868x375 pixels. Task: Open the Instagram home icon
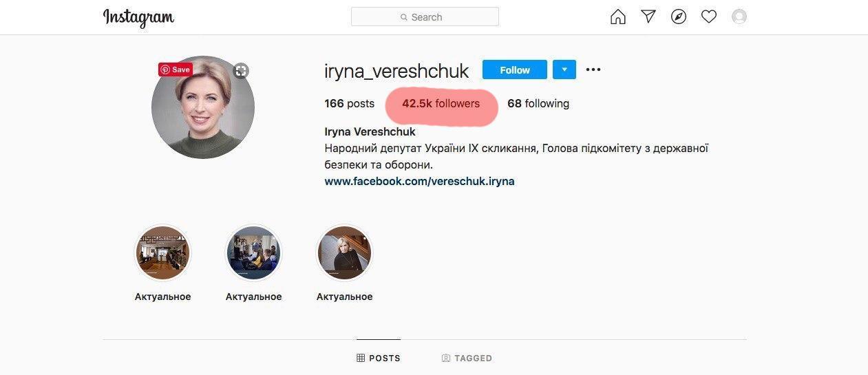[618, 17]
